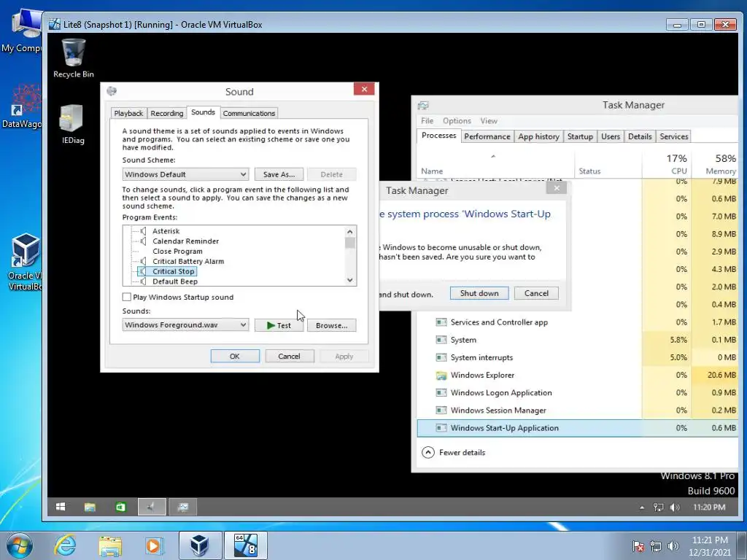747x560 pixels.
Task: Open the Startup tab in Task Manager
Action: pos(580,136)
